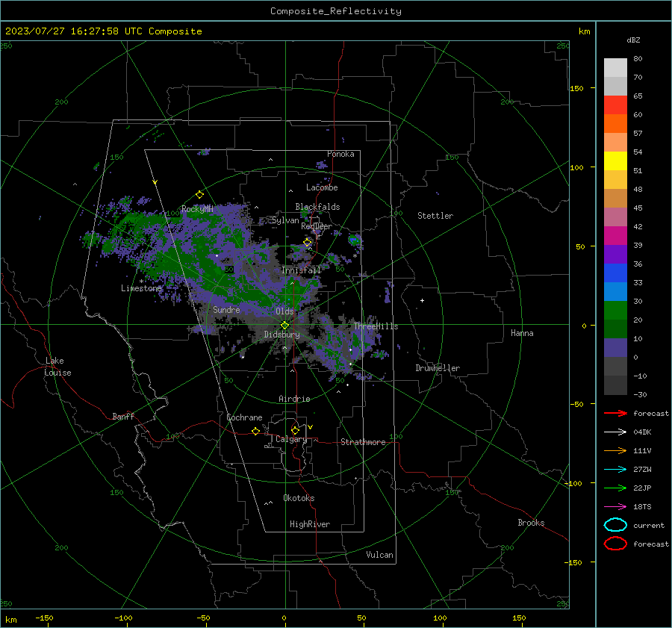The image size is (672, 628).
Task: Click the Innisfail town label
Action: click(301, 270)
